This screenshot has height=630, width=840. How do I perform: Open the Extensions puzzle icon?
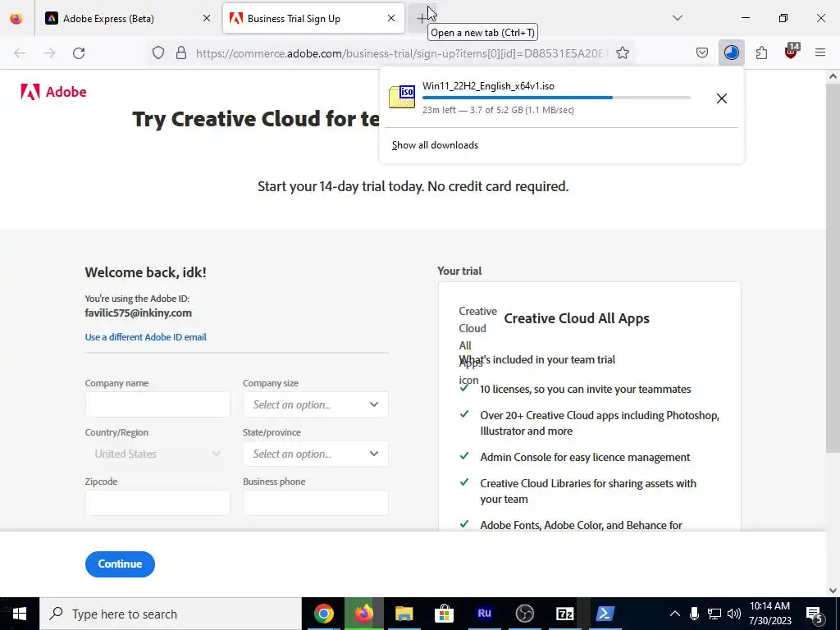(761, 52)
